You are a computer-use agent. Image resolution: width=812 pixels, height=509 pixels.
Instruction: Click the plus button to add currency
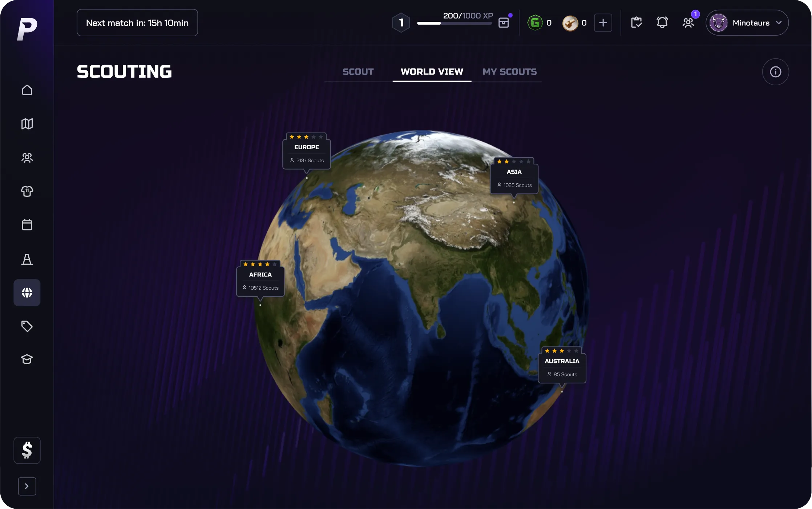pos(603,23)
